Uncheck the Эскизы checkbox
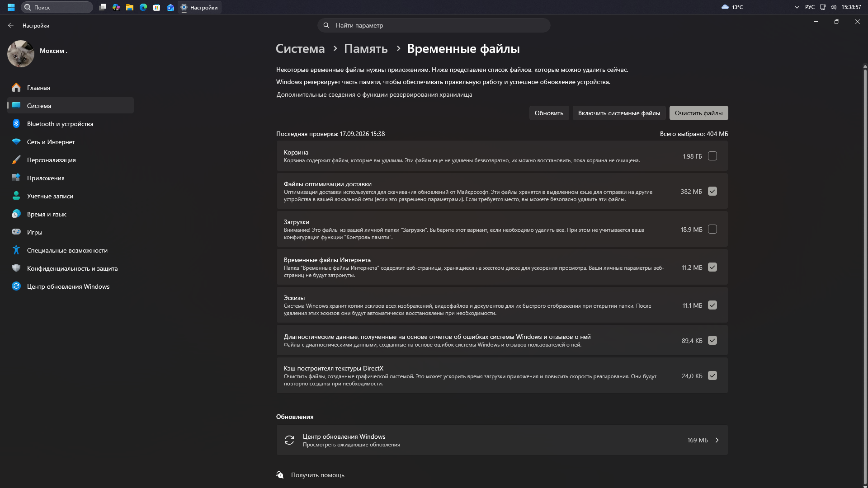 (712, 305)
